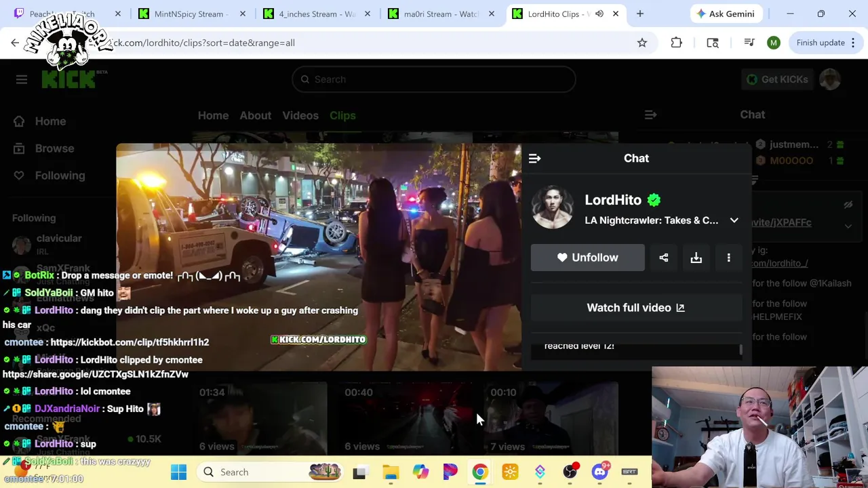
Task: Share the LordHito clip
Action: click(663, 258)
